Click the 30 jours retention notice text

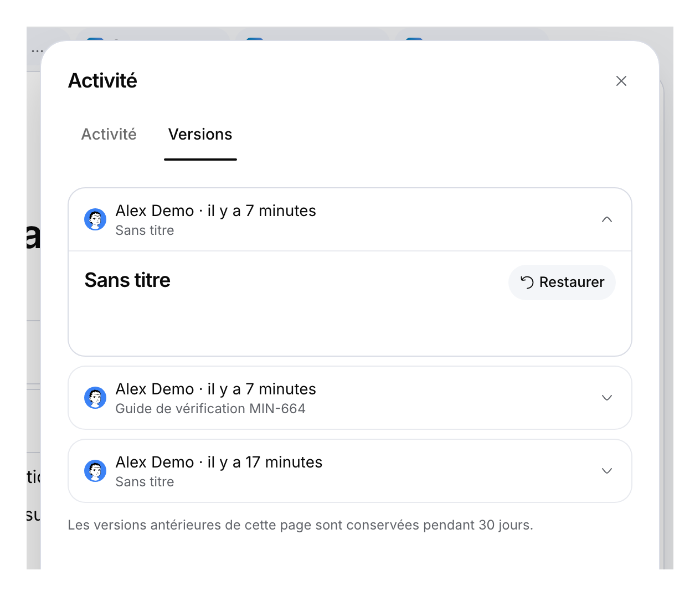coord(300,525)
